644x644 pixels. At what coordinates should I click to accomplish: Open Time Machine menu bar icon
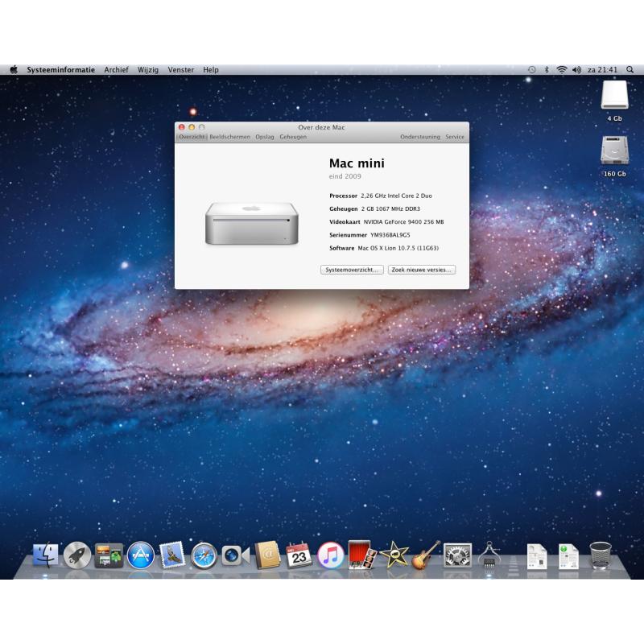[532, 70]
